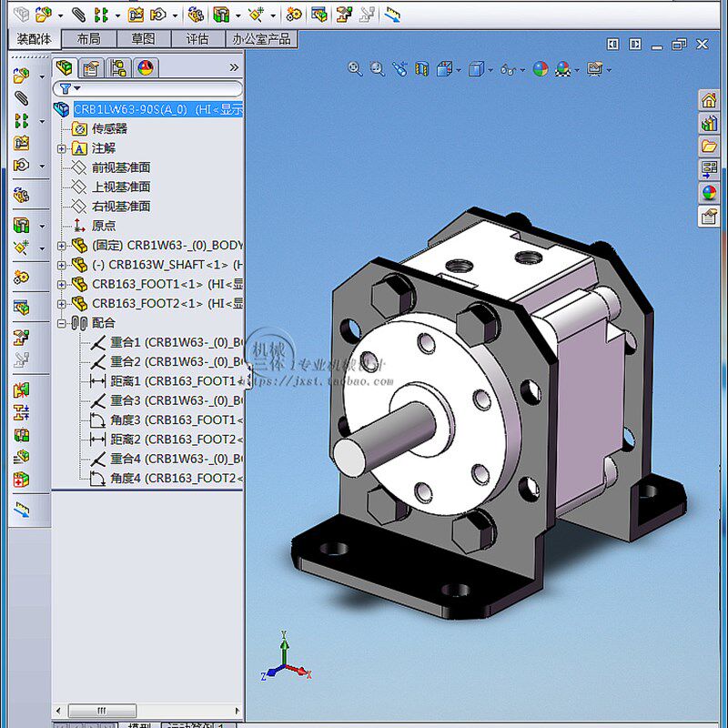Select the Mate paperclip icon in top toolbar

pyautogui.click(x=78, y=15)
